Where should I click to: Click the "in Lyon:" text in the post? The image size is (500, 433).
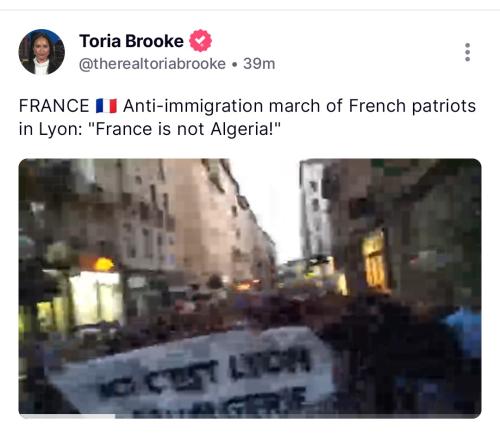[x=50, y=129]
